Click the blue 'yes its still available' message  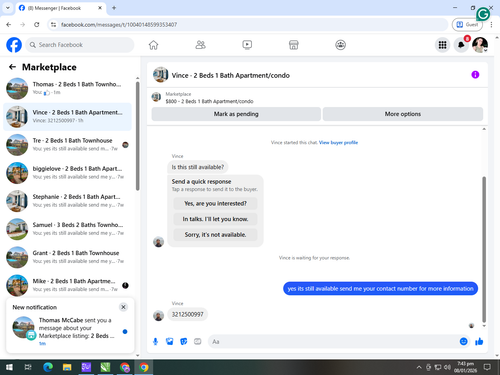[380, 289]
